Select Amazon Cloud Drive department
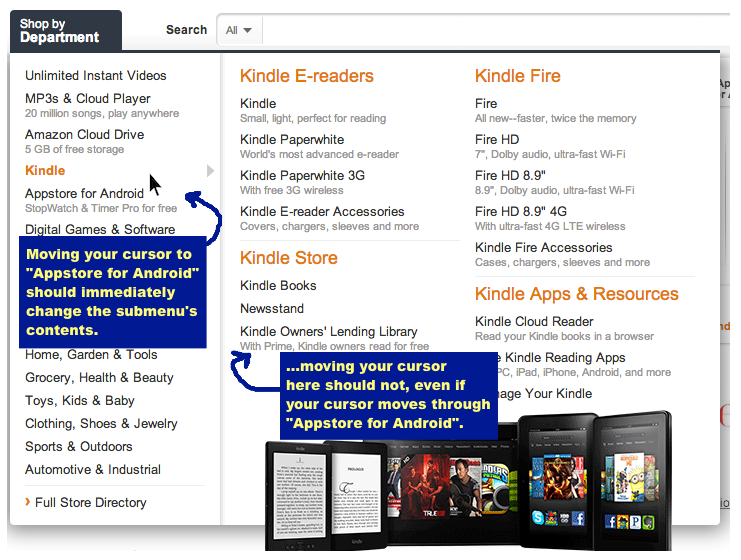Image resolution: width=741 pixels, height=560 pixels. [x=85, y=134]
